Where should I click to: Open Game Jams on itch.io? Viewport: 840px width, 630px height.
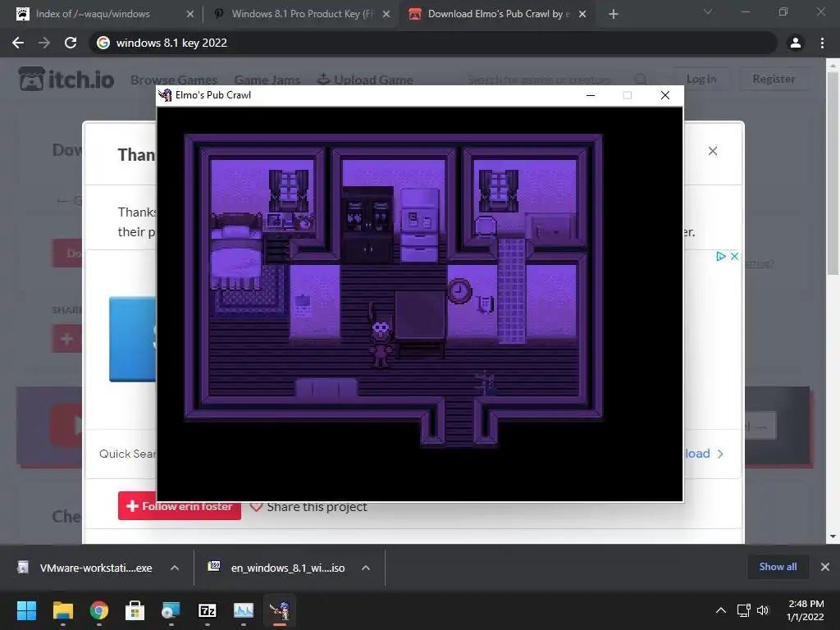(x=267, y=80)
